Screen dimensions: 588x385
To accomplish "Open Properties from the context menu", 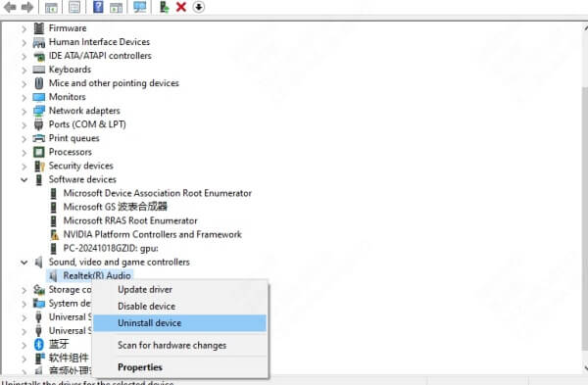I will tap(180, 367).
